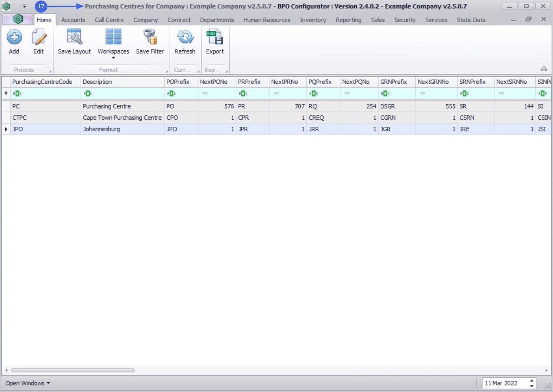Open the Open Windows dropdown

click(x=28, y=383)
